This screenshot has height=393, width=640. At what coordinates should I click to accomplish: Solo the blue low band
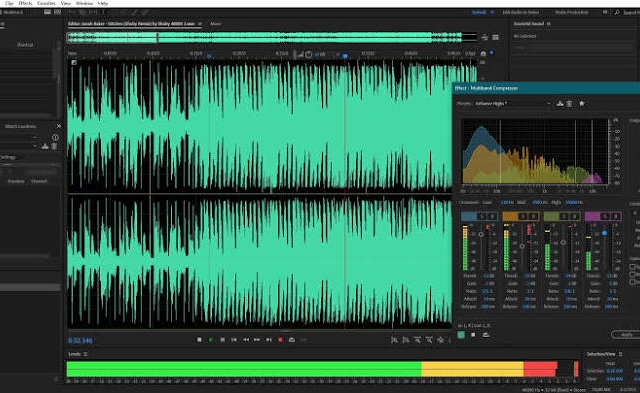click(482, 216)
